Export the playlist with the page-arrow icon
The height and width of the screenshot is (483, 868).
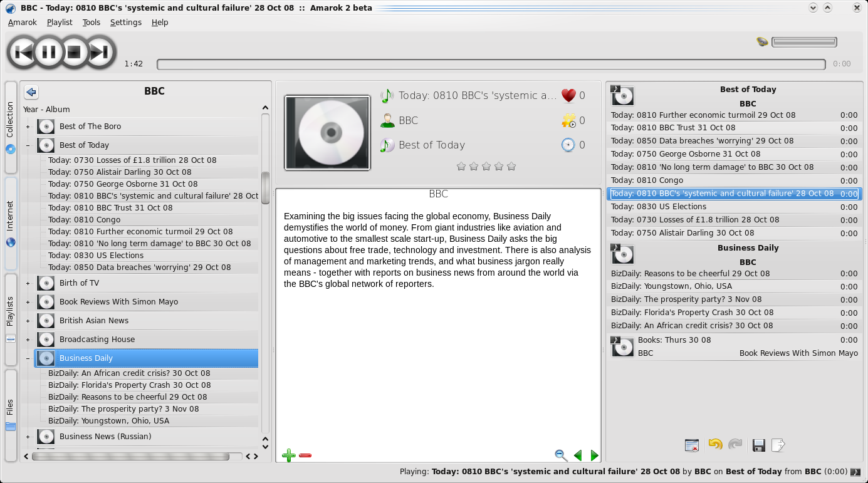778,445
